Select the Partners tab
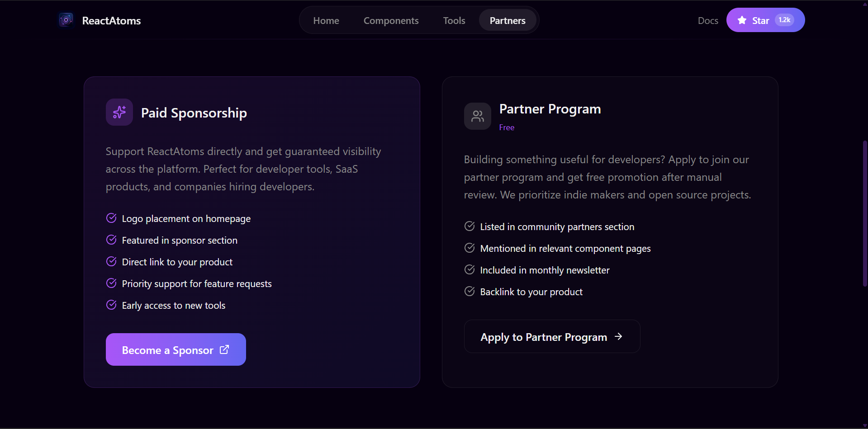 (508, 20)
